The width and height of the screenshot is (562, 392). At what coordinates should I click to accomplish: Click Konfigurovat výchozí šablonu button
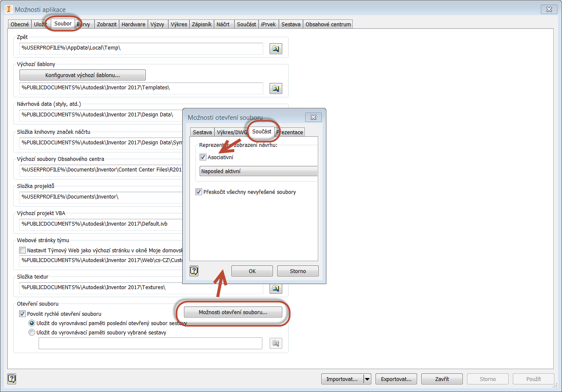83,75
